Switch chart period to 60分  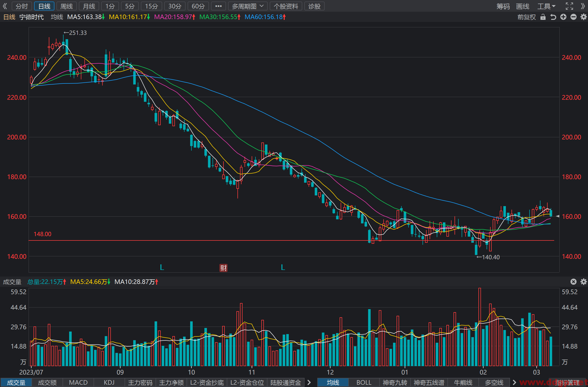pos(198,6)
